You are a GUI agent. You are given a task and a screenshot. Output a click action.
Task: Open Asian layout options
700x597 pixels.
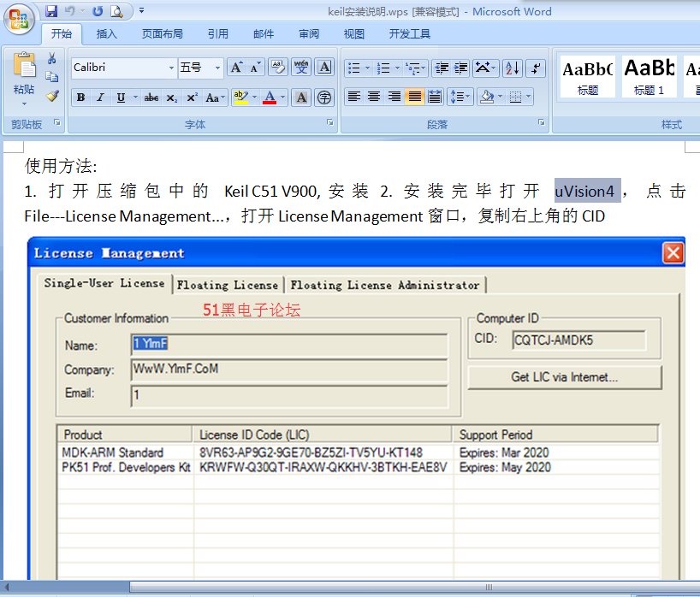click(x=485, y=68)
